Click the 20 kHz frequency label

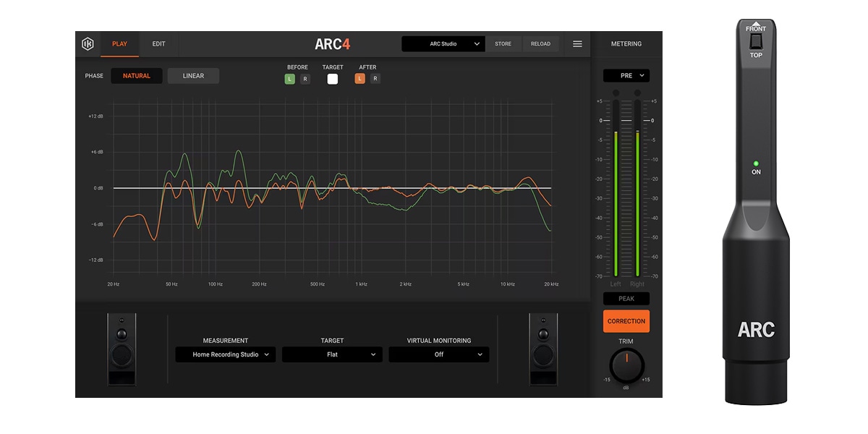pos(551,284)
